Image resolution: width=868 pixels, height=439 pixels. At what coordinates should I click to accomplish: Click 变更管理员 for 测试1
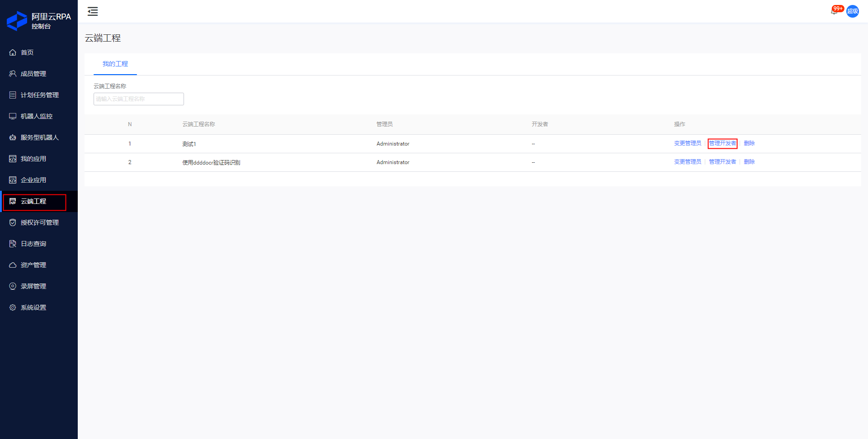[688, 143]
